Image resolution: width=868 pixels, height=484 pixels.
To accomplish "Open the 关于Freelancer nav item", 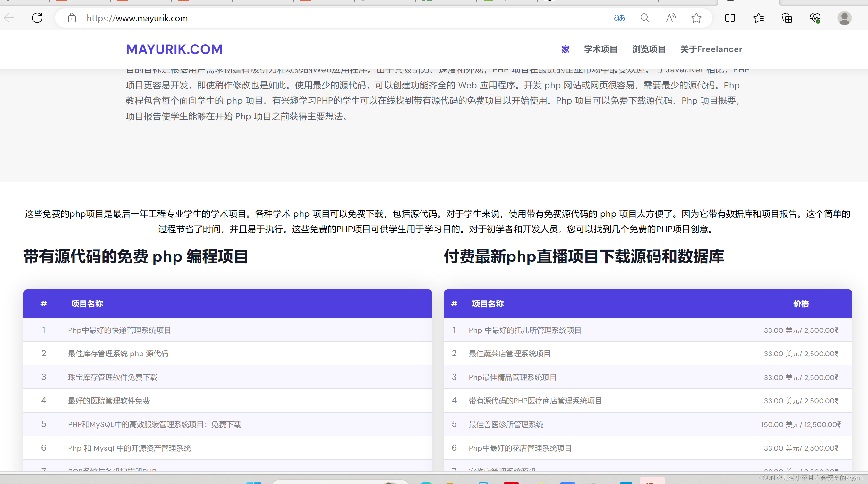I will (x=711, y=49).
